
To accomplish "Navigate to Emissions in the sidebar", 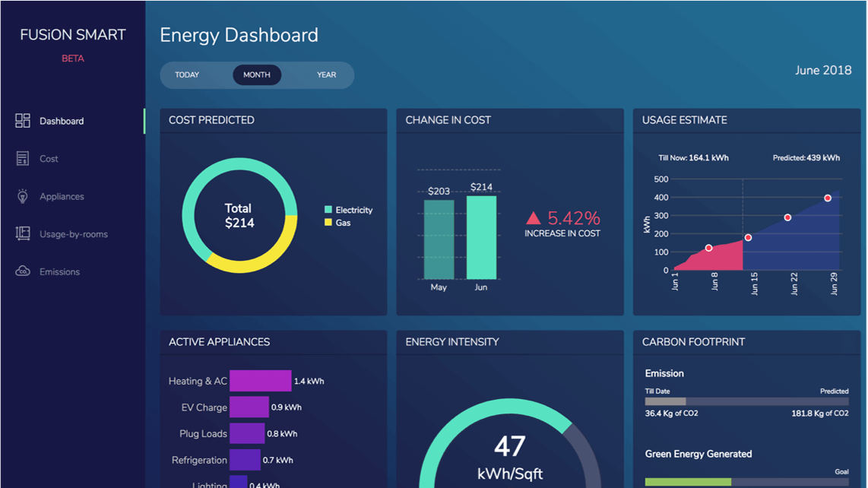I will (59, 271).
